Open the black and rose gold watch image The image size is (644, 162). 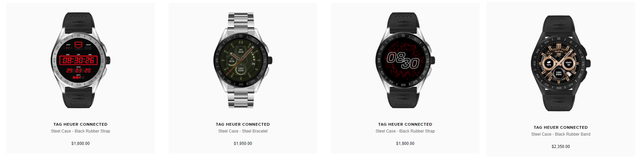coord(561,63)
